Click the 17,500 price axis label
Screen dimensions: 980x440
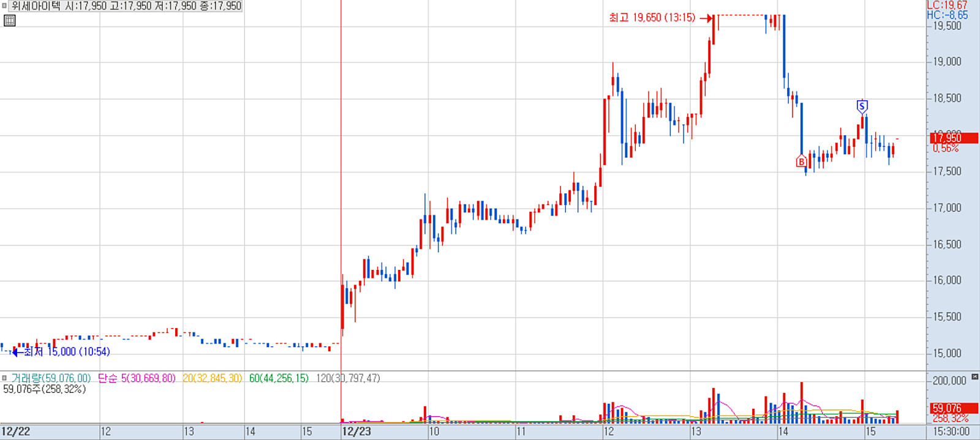tap(948, 171)
